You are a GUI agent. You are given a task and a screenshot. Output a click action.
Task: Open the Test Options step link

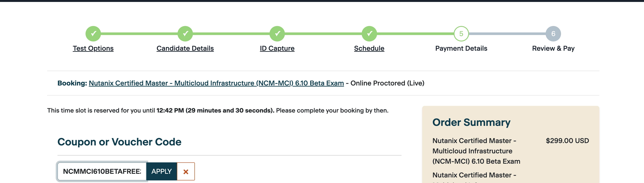tap(93, 48)
